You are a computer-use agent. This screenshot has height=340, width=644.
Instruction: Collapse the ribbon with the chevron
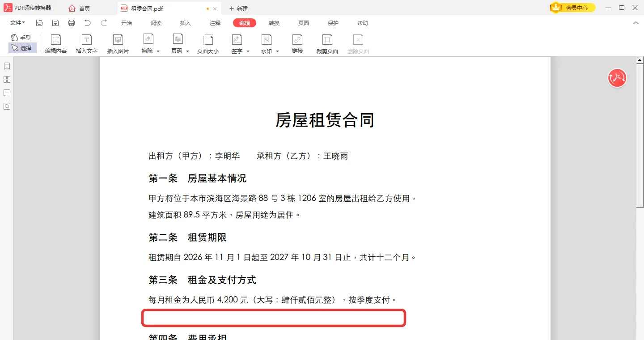pyautogui.click(x=636, y=23)
